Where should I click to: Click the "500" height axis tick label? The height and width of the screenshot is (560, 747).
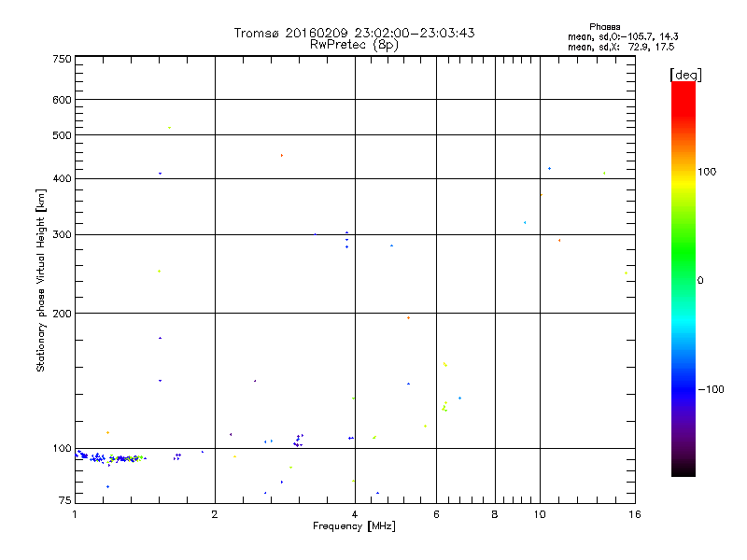point(62,135)
